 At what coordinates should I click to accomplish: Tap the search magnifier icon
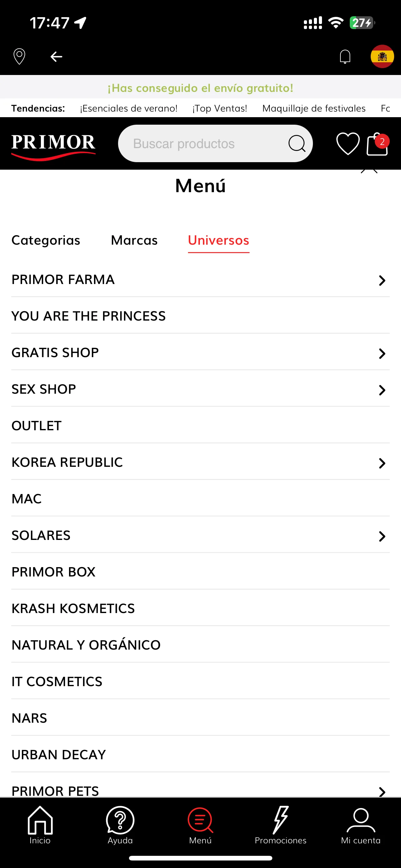(x=297, y=143)
